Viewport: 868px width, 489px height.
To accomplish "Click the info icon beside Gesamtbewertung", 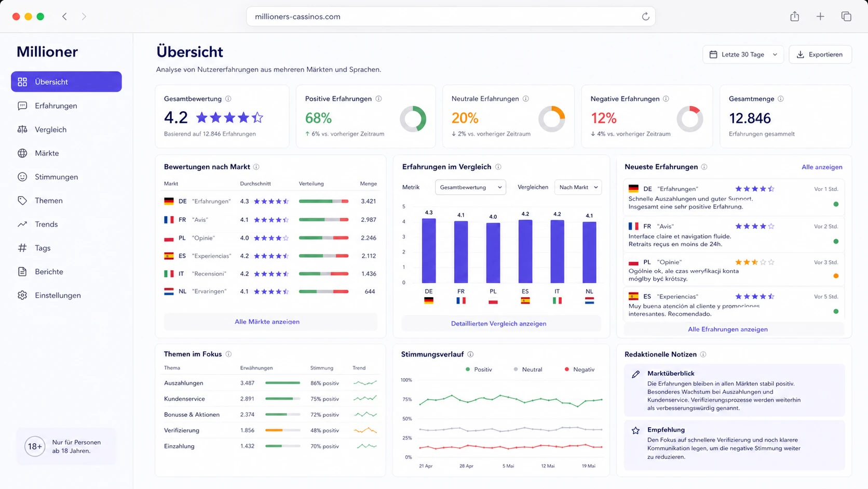I will pos(228,99).
